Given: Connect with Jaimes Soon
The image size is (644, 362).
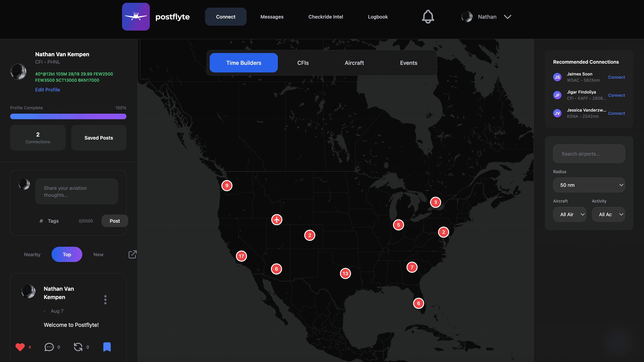Looking at the screenshot, I should click(x=616, y=77).
